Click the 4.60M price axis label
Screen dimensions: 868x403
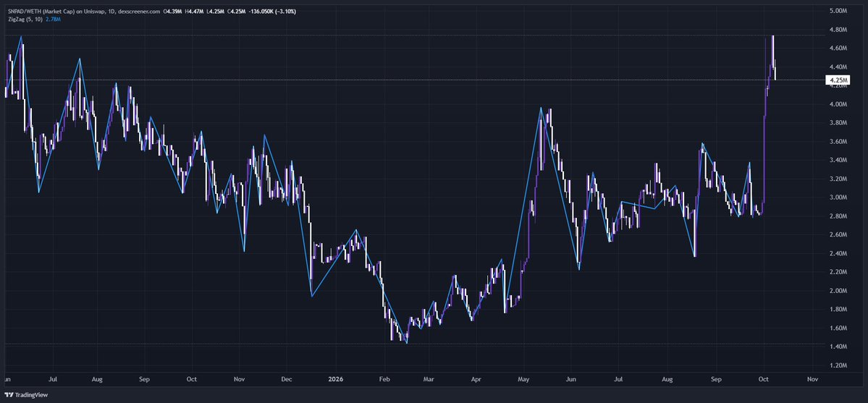pyautogui.click(x=837, y=48)
